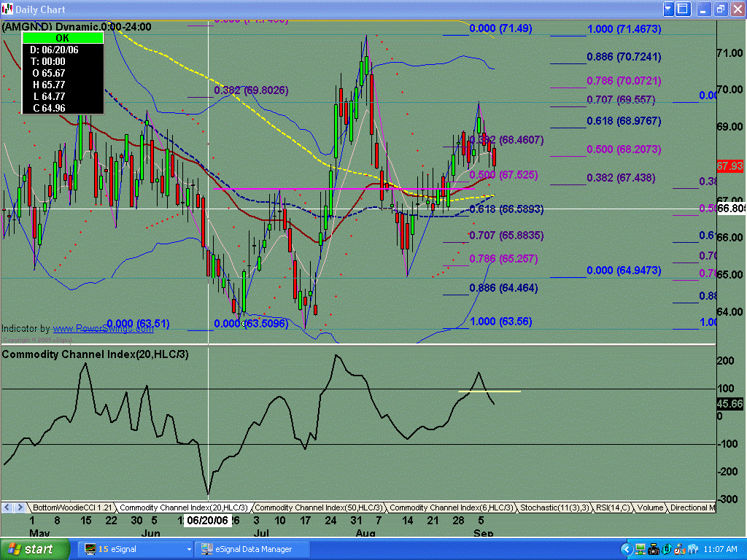This screenshot has width=747, height=560.
Task: Click the 0.618 (66.5893) retracement label
Action: point(506,209)
